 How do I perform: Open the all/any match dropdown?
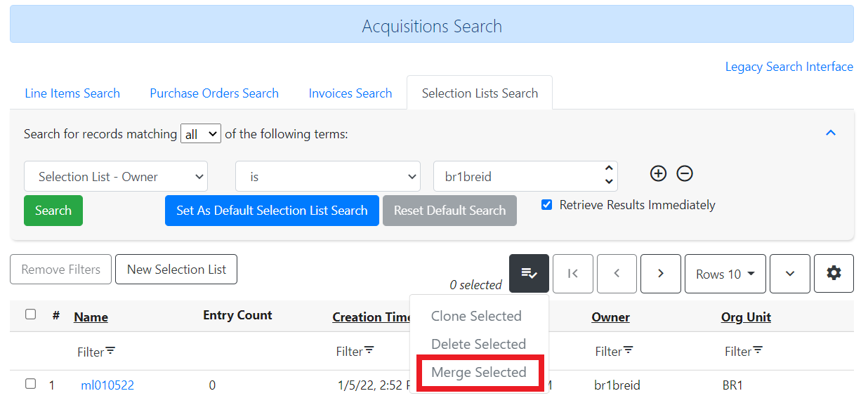click(x=201, y=133)
